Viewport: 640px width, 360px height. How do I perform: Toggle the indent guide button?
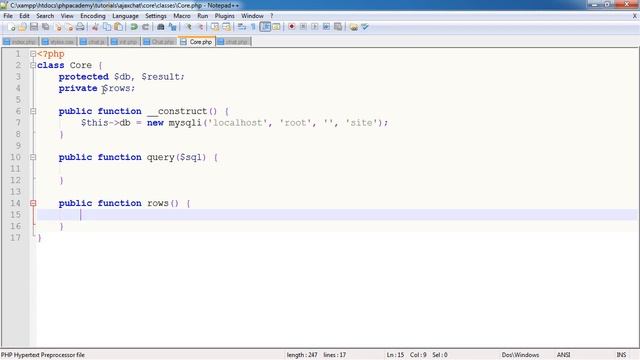pos(265,27)
